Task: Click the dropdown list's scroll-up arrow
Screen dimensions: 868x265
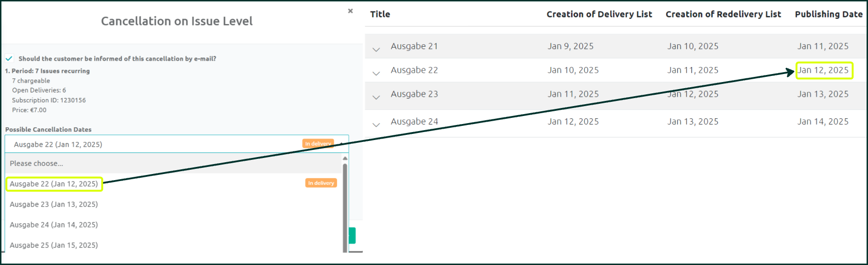Action: pos(345,158)
